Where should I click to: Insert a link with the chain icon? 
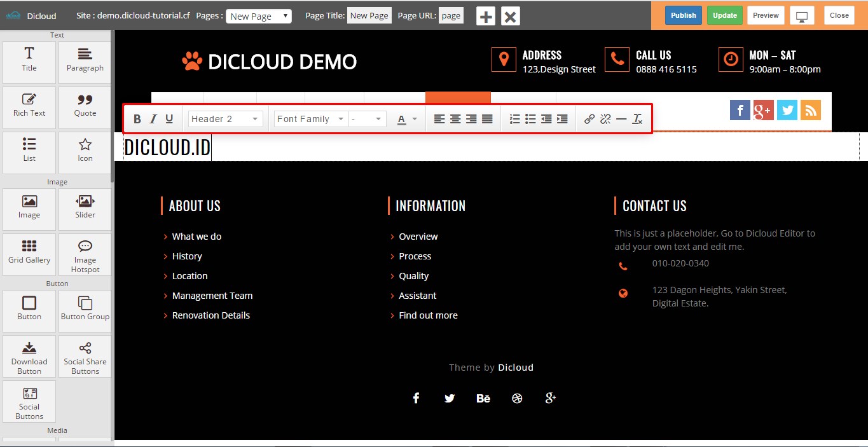tap(589, 119)
